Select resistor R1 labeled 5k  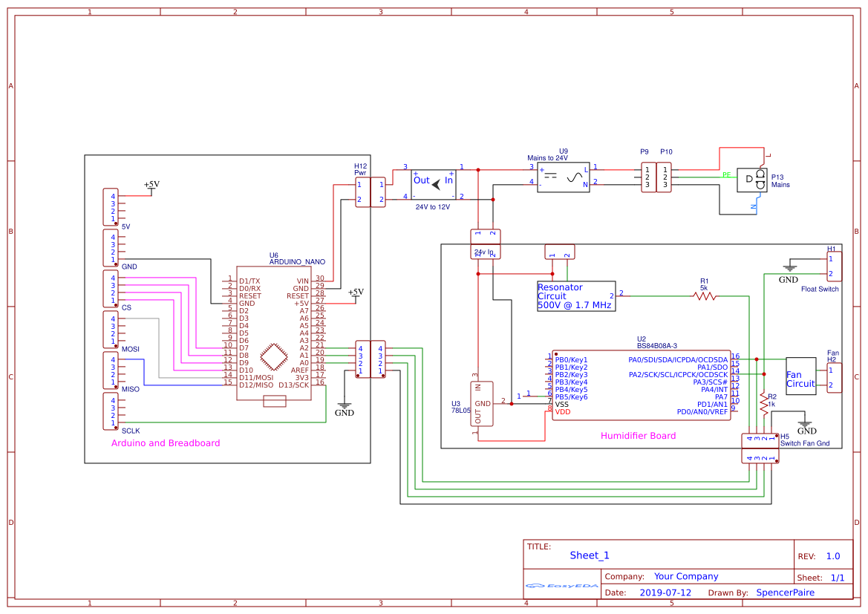(703, 295)
